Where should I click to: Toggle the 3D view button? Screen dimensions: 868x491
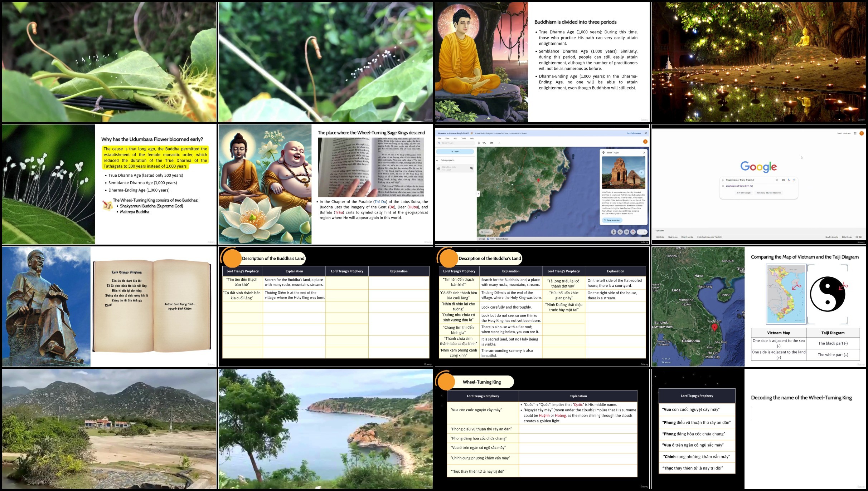[626, 232]
